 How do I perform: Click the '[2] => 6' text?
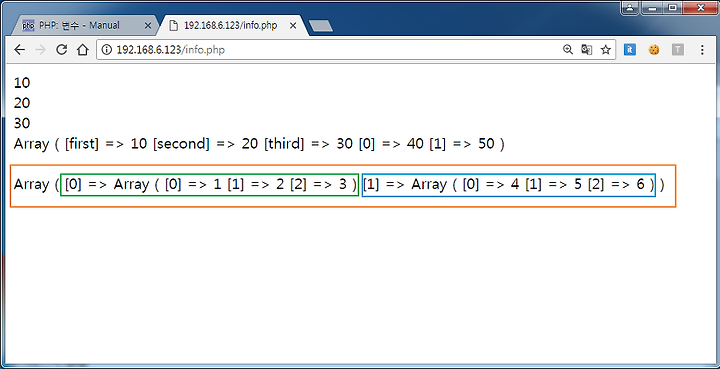616,184
